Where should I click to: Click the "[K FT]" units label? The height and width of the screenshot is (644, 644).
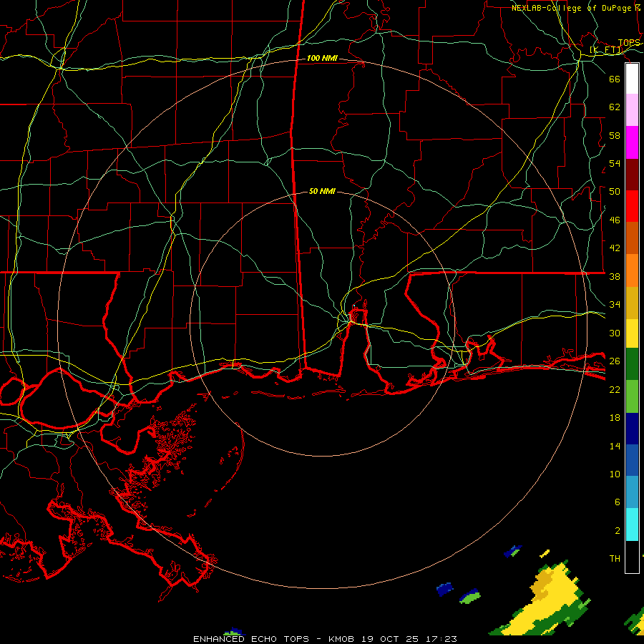606,50
